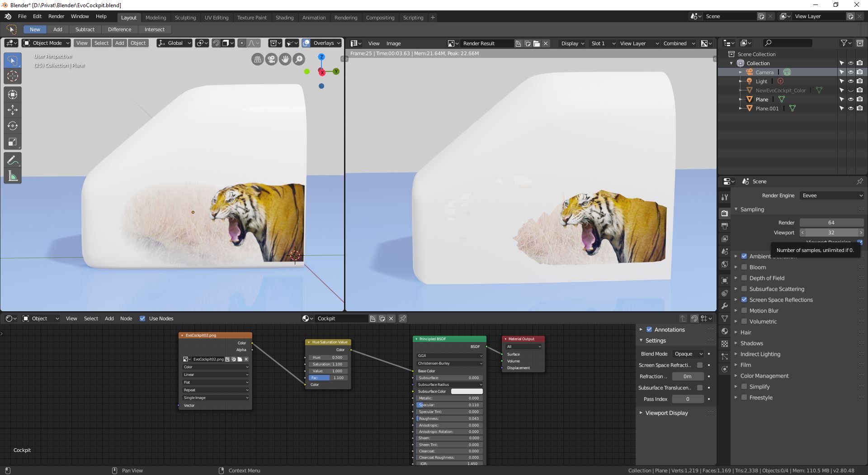
Task: Open the Single Image source dropdown in the image node
Action: click(x=216, y=398)
